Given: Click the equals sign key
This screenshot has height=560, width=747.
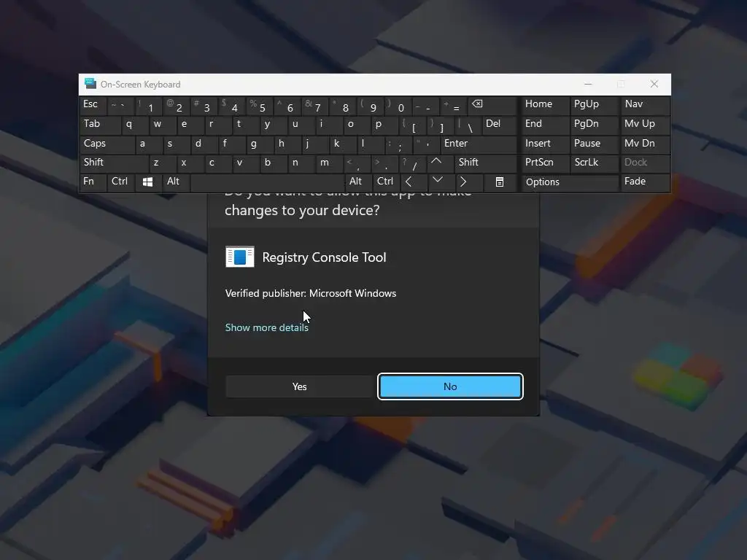Looking at the screenshot, I should tap(454, 106).
